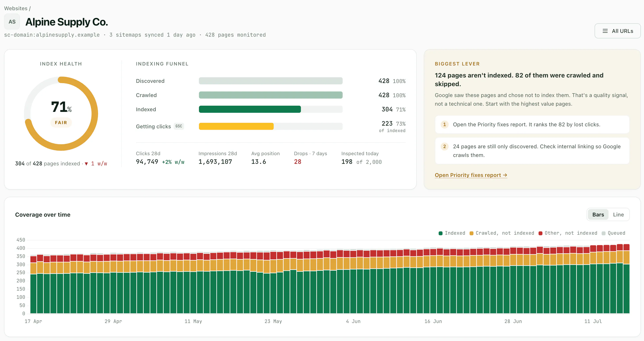Image resolution: width=644 pixels, height=341 pixels.
Task: Click the GSC badge beside Getting clicks
Action: coord(179,126)
